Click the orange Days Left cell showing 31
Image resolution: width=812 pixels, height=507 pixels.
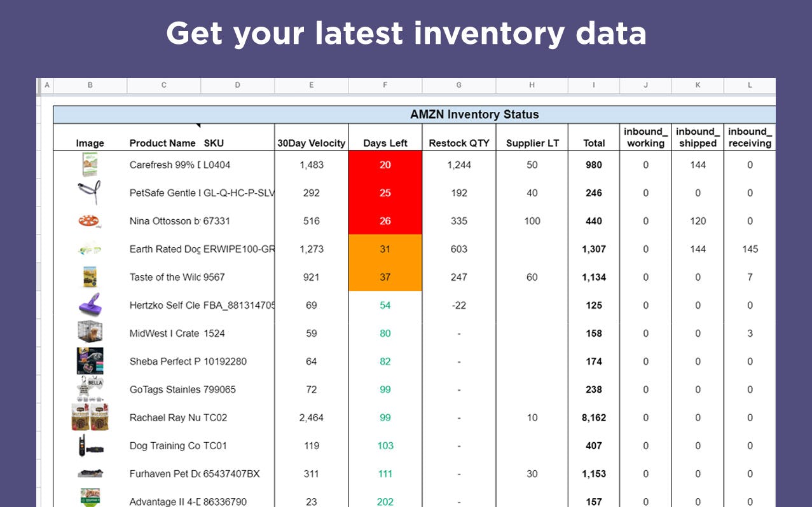point(385,249)
